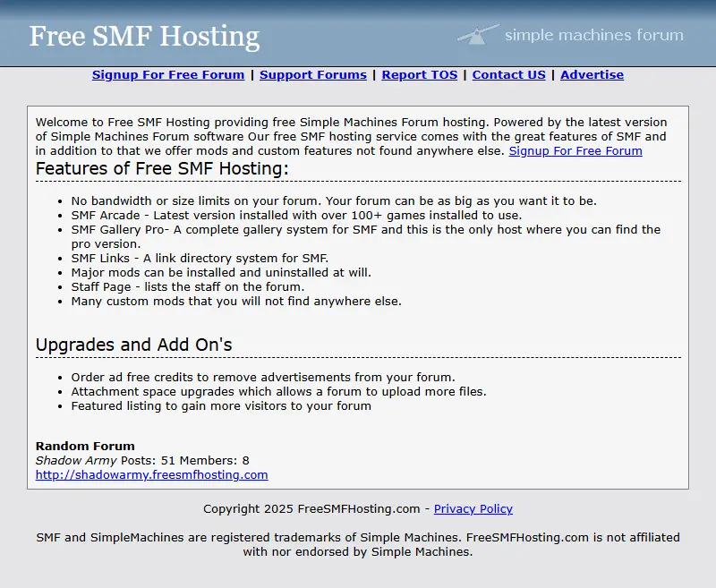Open the Contact US page
Viewport: 716px width, 588px height.
point(508,75)
